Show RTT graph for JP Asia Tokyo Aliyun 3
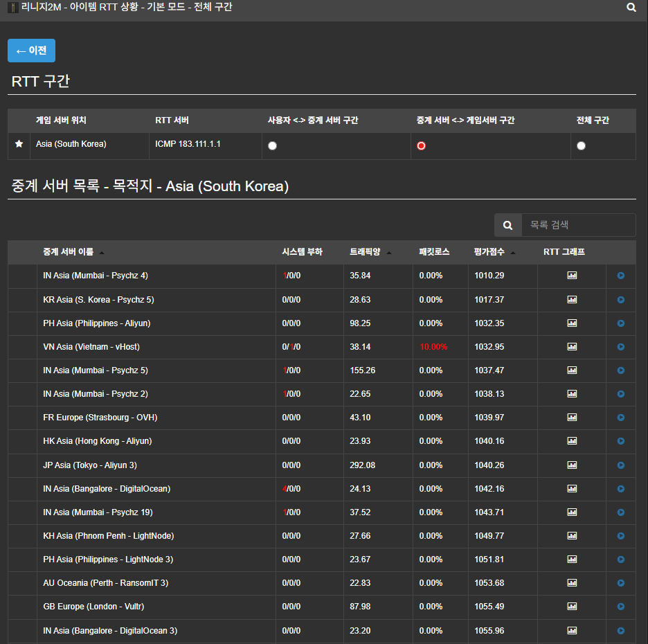 [x=572, y=465]
